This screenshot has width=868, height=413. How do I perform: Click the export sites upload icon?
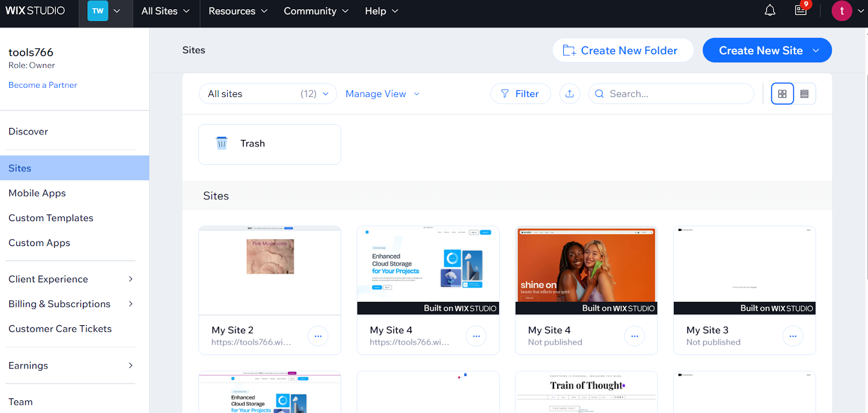click(x=570, y=94)
